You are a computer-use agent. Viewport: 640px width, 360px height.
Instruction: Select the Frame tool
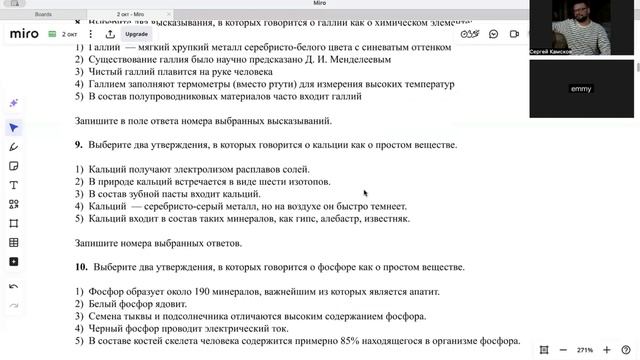(x=13, y=223)
